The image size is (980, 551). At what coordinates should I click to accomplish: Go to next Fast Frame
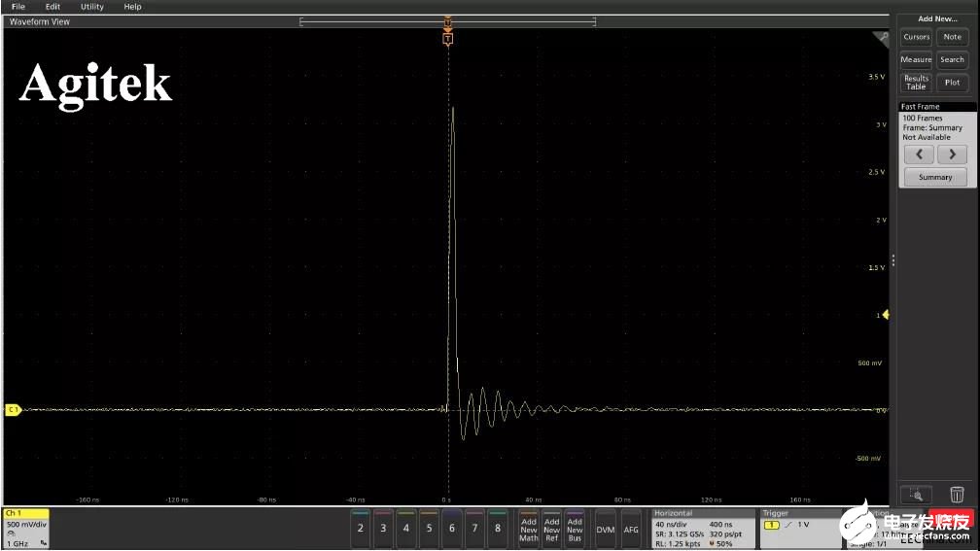tap(952, 155)
